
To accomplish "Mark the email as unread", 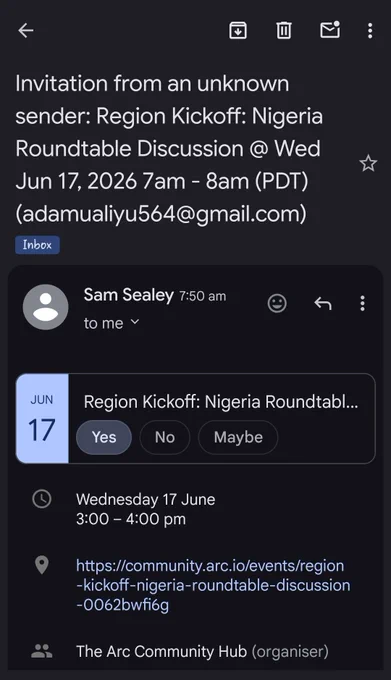I will 330,30.
